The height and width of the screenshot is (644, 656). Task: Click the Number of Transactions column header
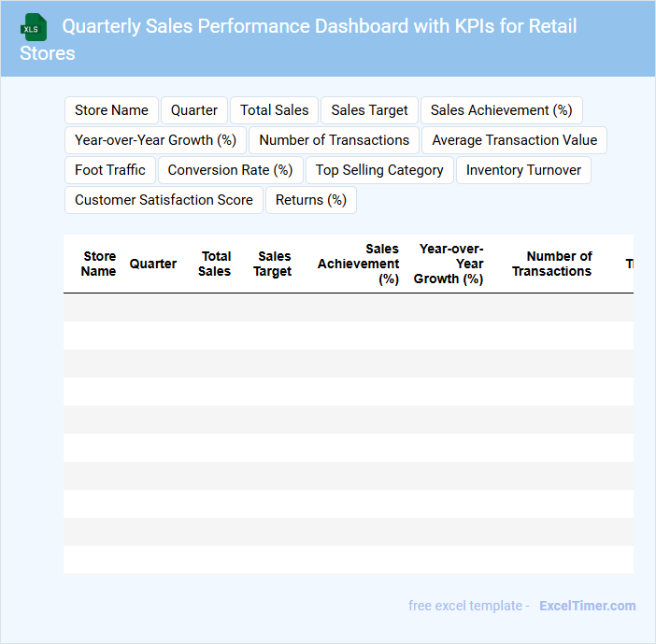click(551, 264)
